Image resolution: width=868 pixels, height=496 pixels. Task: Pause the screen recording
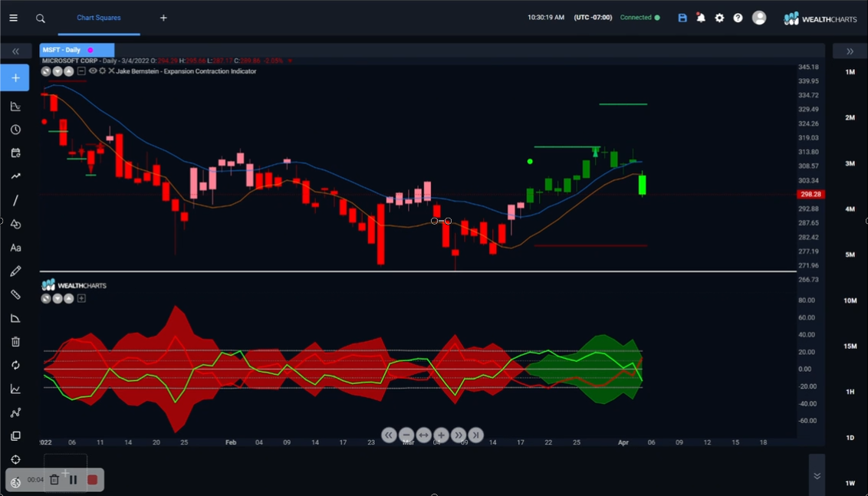pos(73,479)
